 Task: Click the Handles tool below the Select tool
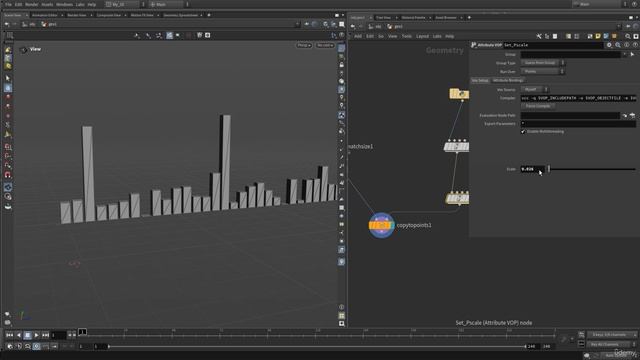click(8, 88)
